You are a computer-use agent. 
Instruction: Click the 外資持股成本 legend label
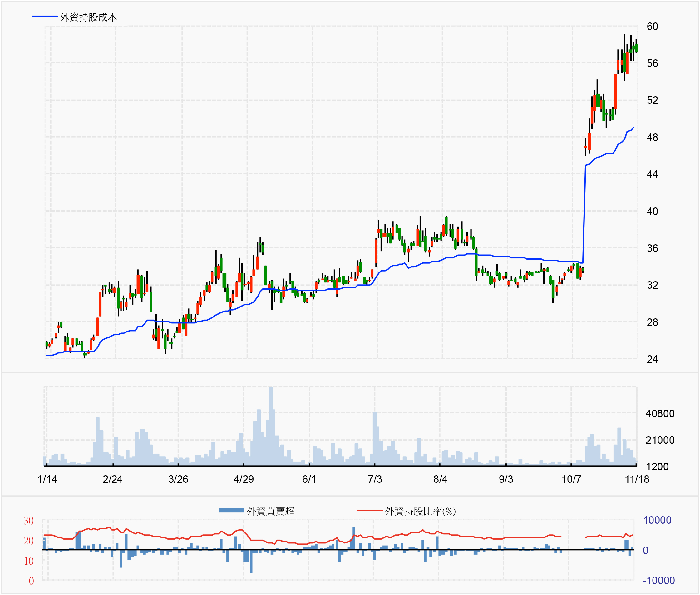click(88, 17)
